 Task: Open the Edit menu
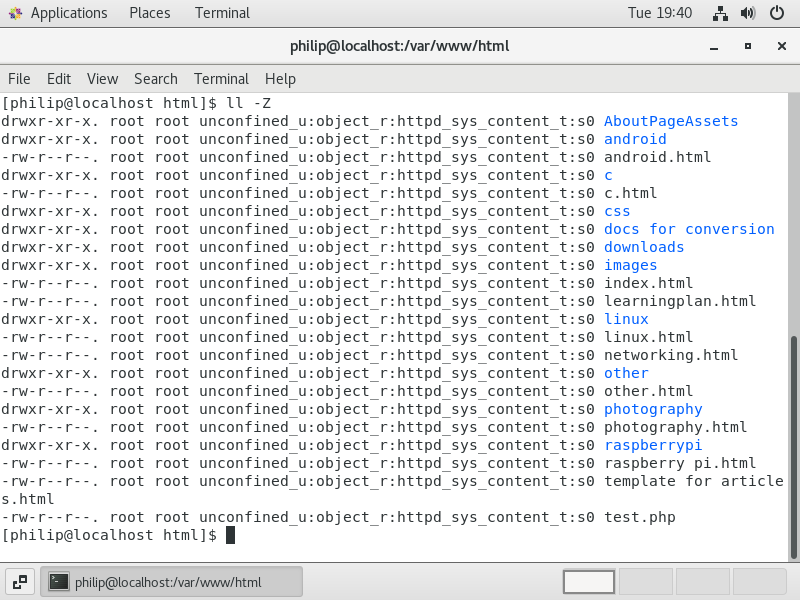pyautogui.click(x=59, y=79)
